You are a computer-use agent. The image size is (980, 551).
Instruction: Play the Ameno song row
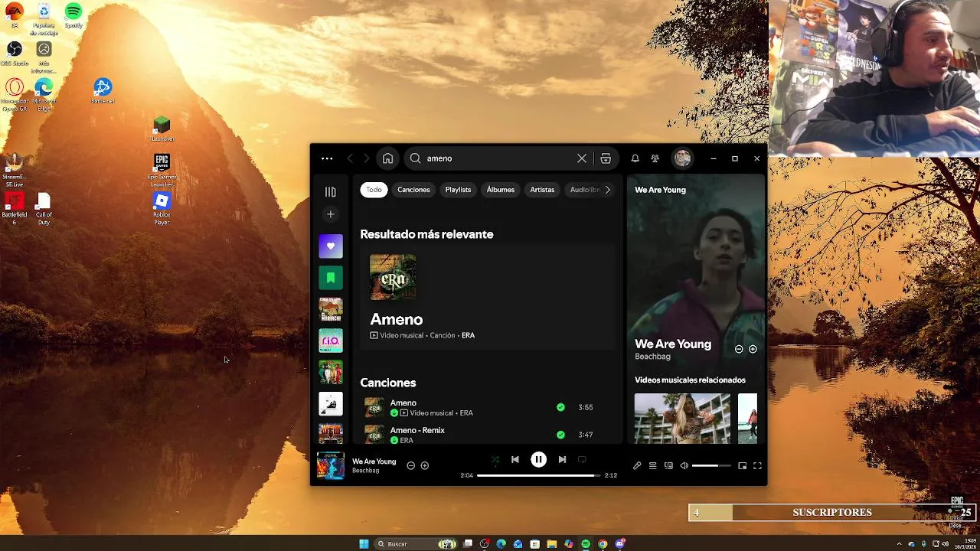pos(488,407)
